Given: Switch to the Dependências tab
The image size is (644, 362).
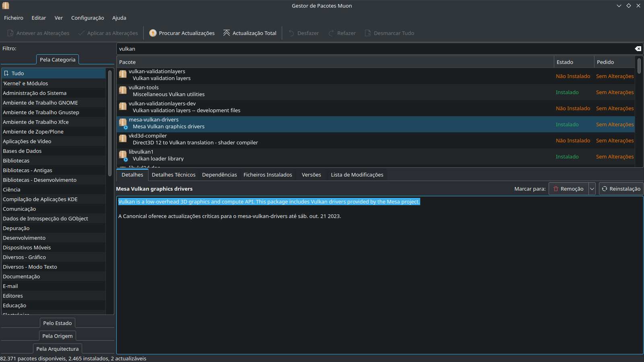Looking at the screenshot, I should pyautogui.click(x=219, y=175).
